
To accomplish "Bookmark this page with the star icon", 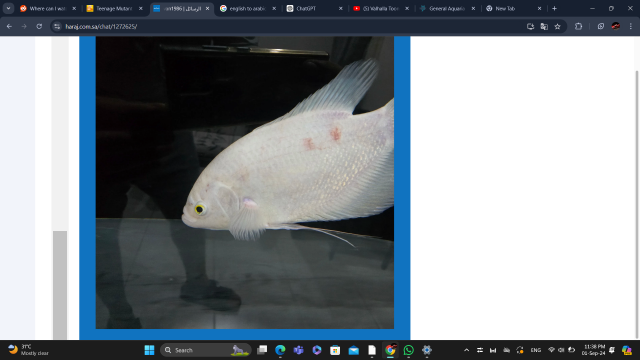I will (558, 27).
